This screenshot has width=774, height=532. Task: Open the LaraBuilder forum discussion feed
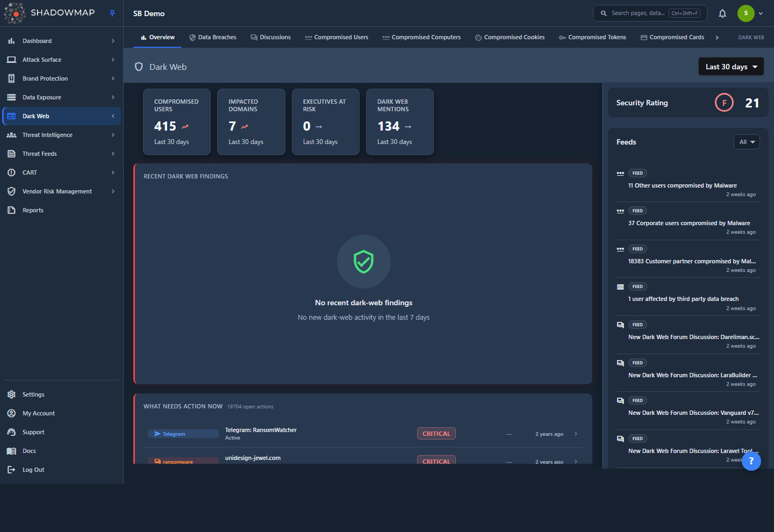coord(688,374)
